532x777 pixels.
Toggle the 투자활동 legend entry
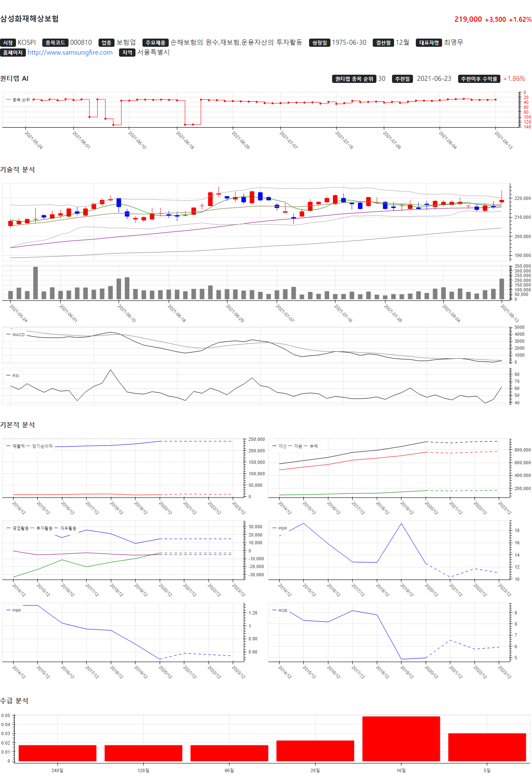pos(41,528)
